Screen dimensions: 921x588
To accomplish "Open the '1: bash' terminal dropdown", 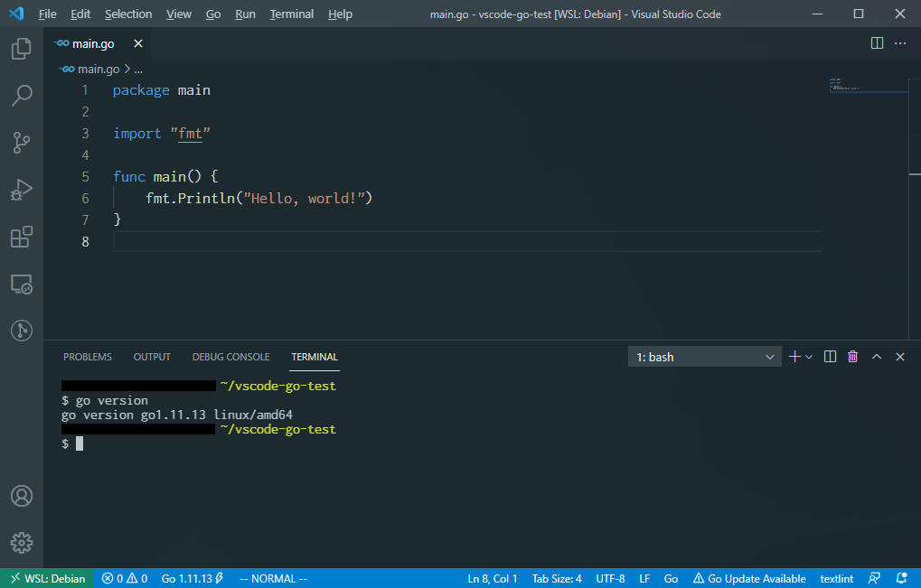I will tap(704, 356).
